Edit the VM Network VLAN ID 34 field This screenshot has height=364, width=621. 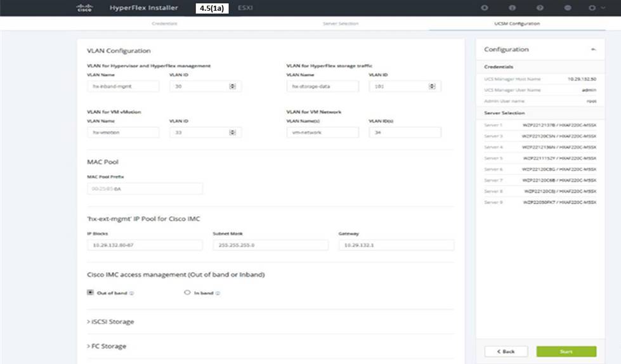click(x=405, y=133)
